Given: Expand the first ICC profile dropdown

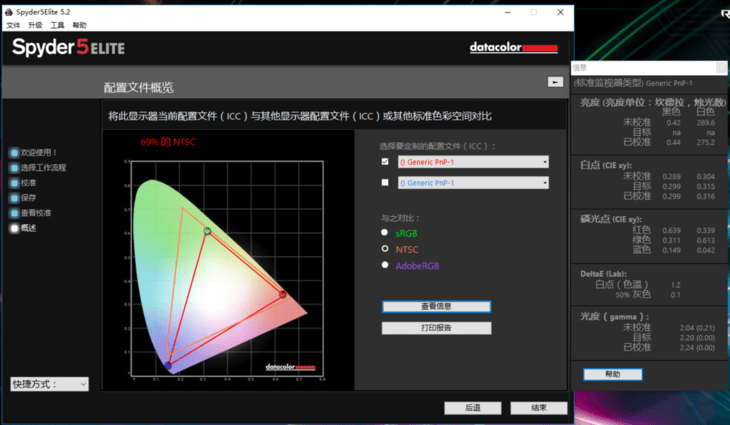Looking at the screenshot, I should point(473,162).
